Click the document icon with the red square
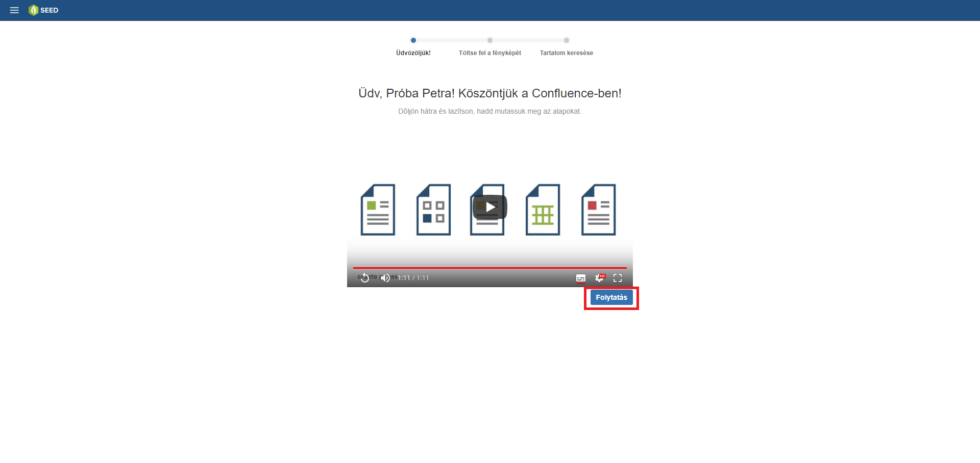980x463 pixels. point(598,210)
